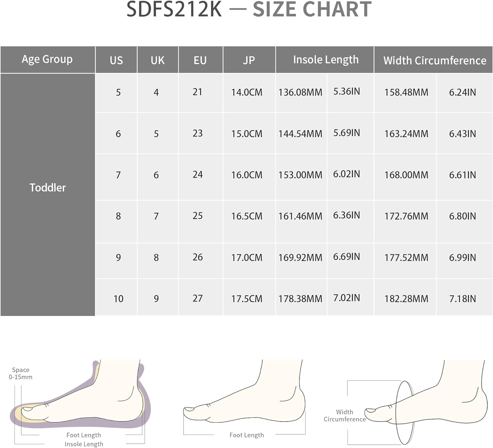The image size is (493, 448).
Task: Select US size 10 cell
Action: (x=116, y=298)
